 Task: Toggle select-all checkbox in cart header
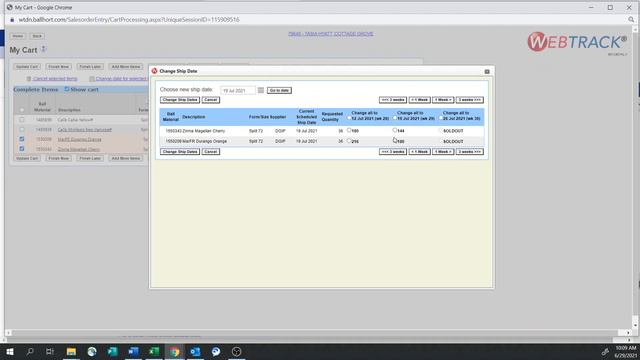point(22,110)
